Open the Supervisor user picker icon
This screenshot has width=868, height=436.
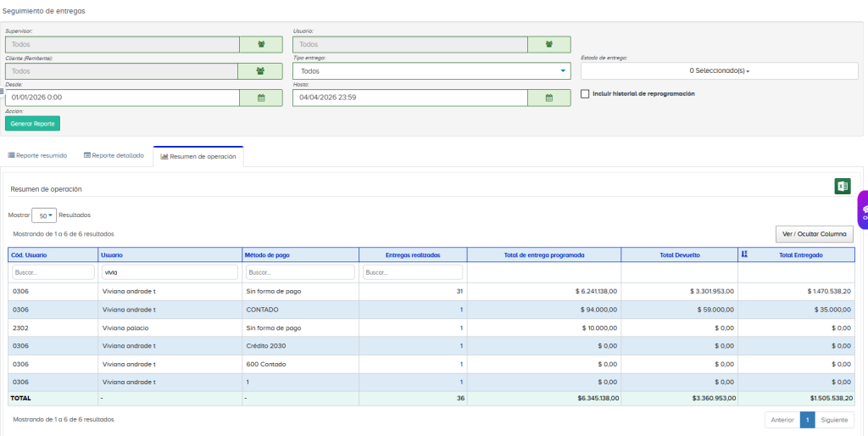pos(261,44)
